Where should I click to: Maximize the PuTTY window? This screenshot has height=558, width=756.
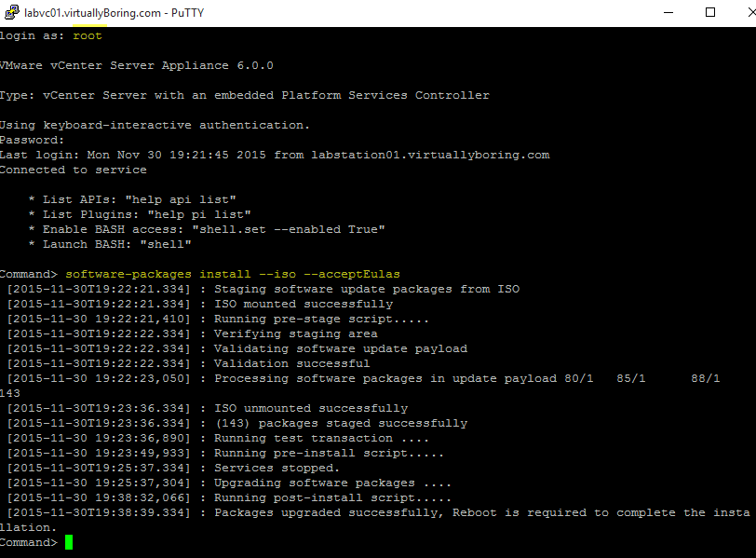709,12
